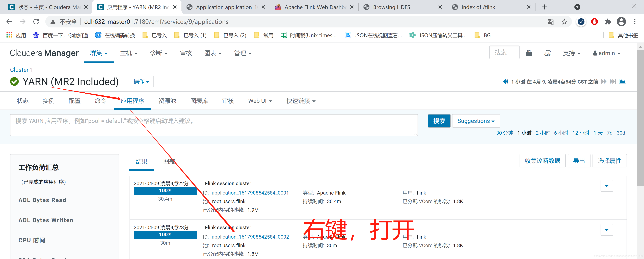This screenshot has width=644, height=259.
Task: Open JSON压缩转义工具 bookmark
Action: coord(438,35)
